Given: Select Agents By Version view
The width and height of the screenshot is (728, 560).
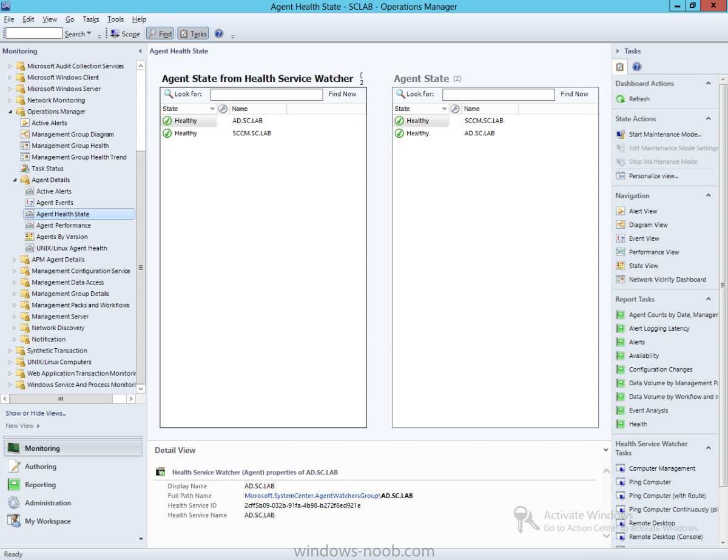Looking at the screenshot, I should coord(62,237).
